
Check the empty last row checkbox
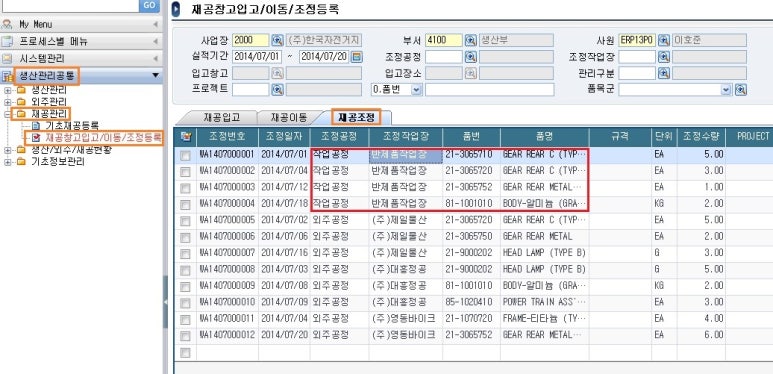pyautogui.click(x=185, y=352)
